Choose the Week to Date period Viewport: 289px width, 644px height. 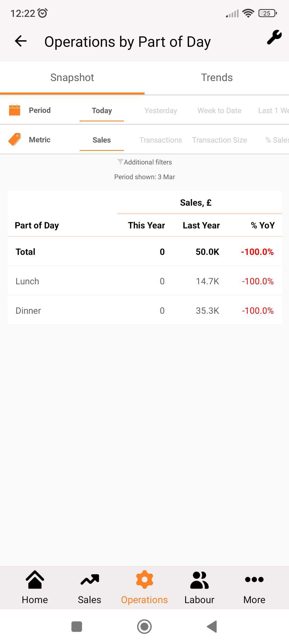(219, 110)
